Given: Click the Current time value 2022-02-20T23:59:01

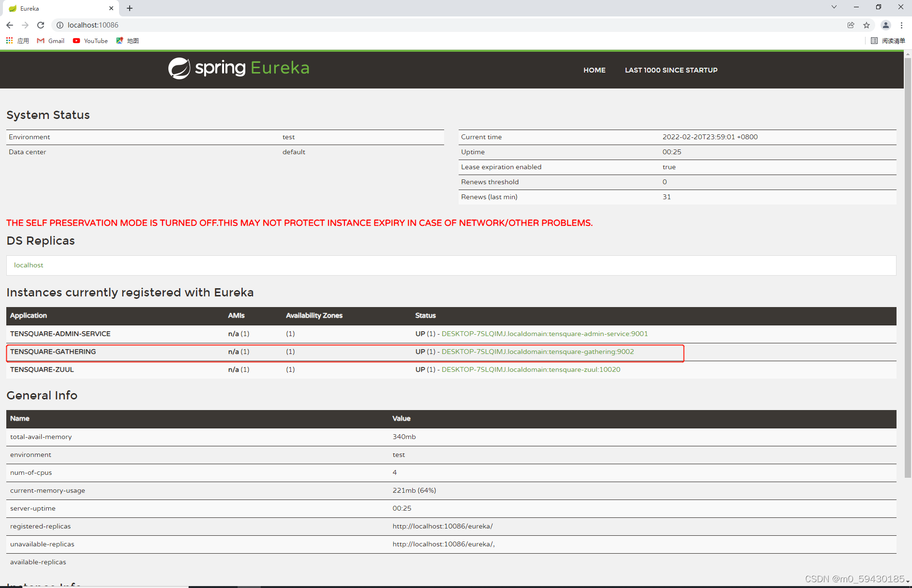Looking at the screenshot, I should click(x=710, y=137).
